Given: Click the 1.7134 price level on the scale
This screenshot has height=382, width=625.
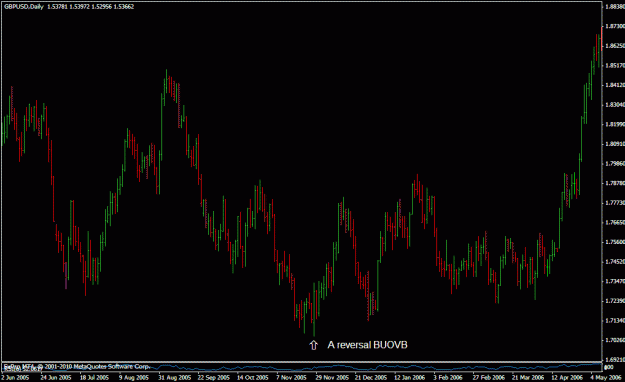Looking at the screenshot, I should 615,321.
